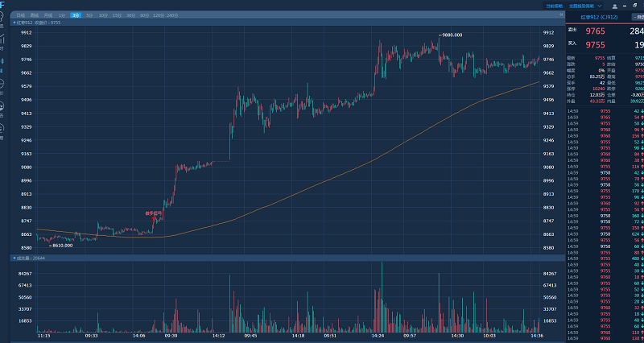Select the 15分 period option
The height and width of the screenshot is (343, 644).
(117, 15)
